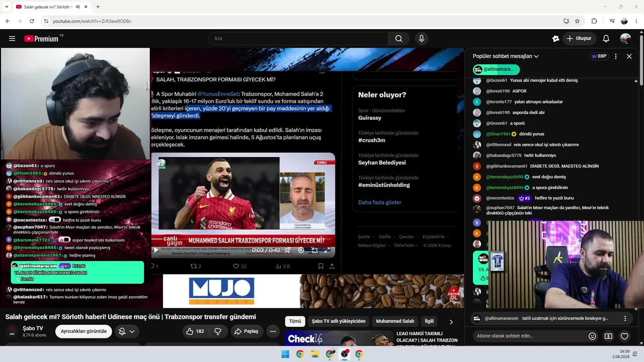Click Ayrıcalıkları görüntüle button
644x362 pixels.
pos(84,331)
